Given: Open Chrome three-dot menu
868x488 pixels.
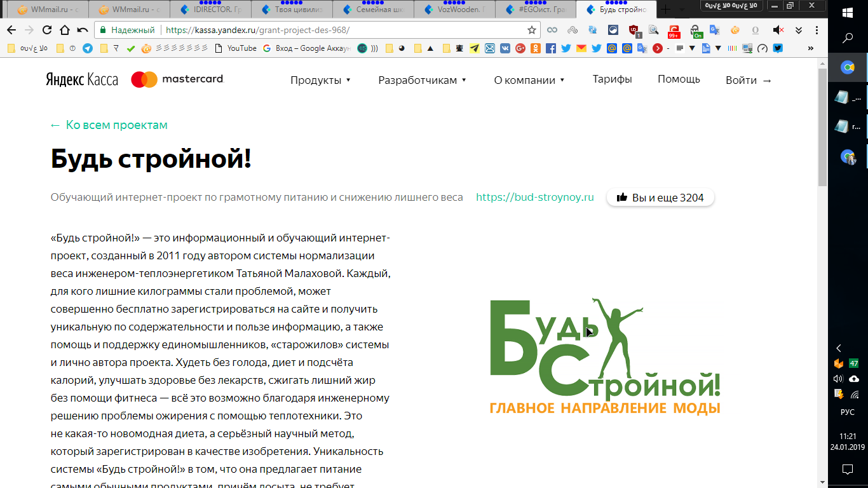Looking at the screenshot, I should coord(817,30).
